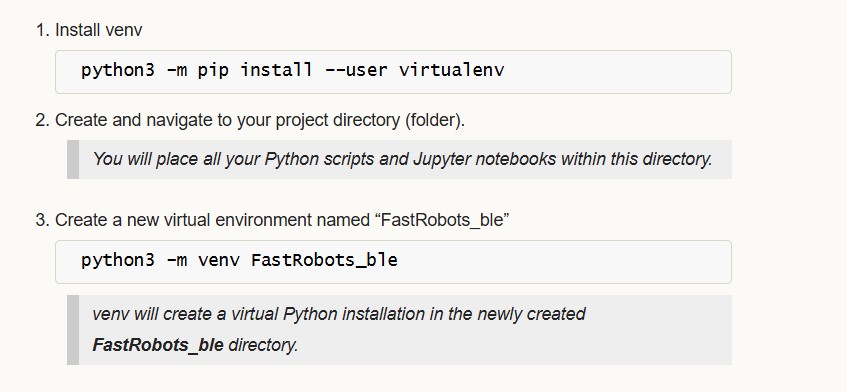Click 'Create and navigate to your project directory' text
Screen dimensions: 847x392
point(260,120)
